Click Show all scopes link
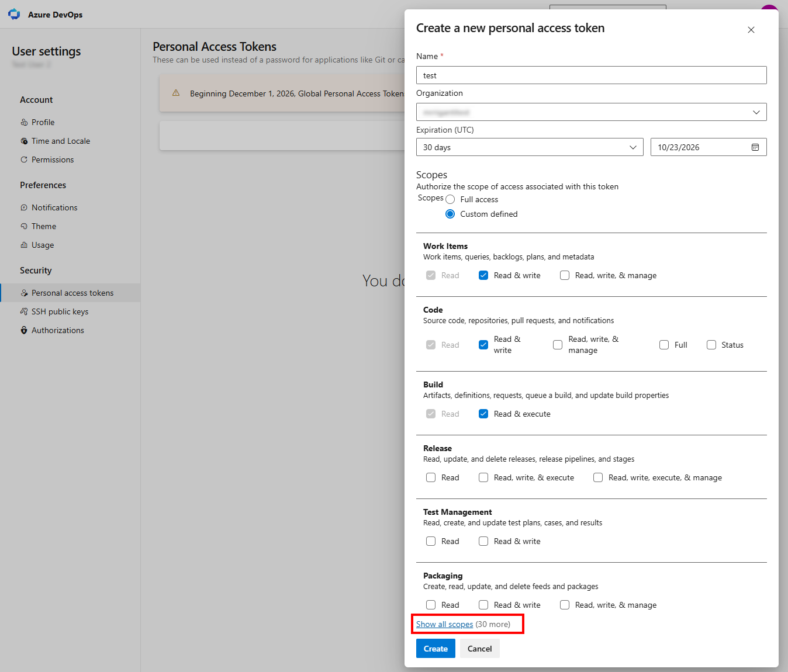The width and height of the screenshot is (788, 672). [445, 624]
